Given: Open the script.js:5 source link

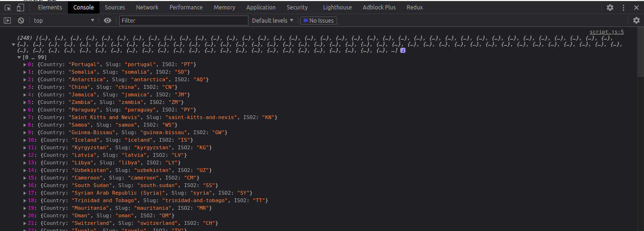Looking at the screenshot, I should point(606,32).
